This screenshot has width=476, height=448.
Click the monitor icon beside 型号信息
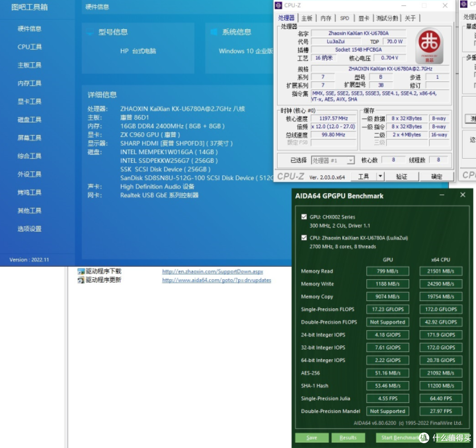point(90,32)
